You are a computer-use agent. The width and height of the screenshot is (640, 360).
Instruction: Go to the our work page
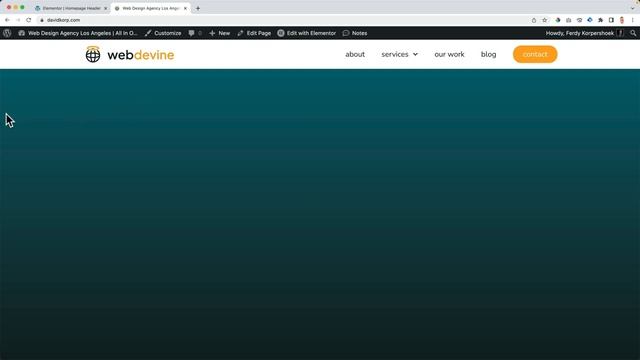click(449, 54)
